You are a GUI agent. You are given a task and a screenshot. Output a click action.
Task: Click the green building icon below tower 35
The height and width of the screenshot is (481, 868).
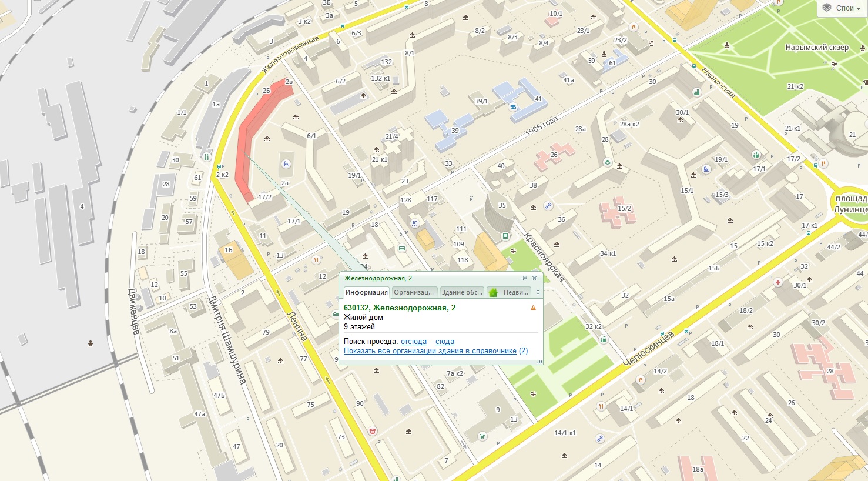point(505,236)
